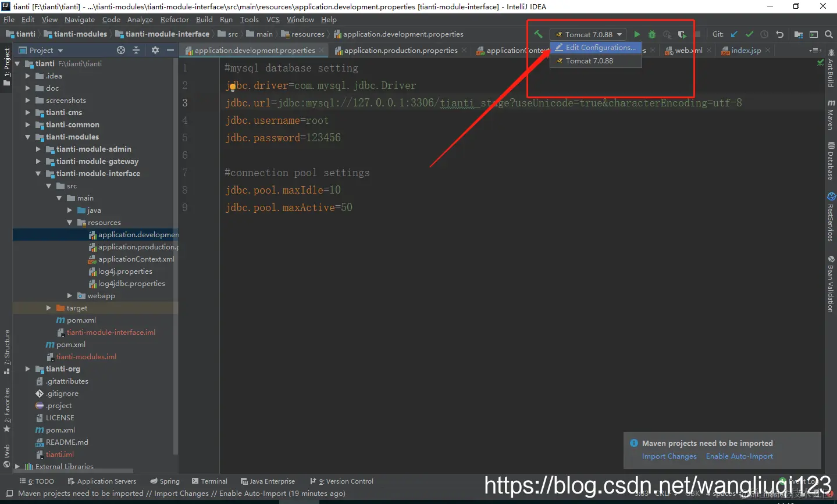
Task: Open the Refactor menu
Action: point(174,20)
